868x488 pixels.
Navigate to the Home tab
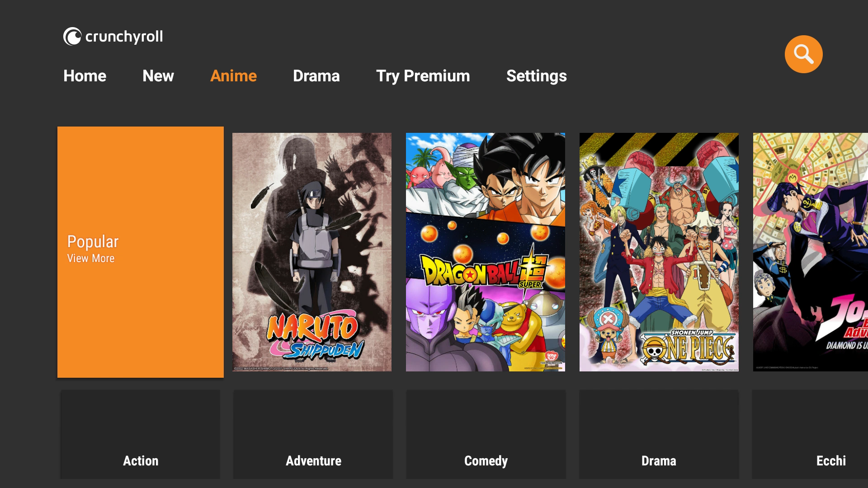tap(85, 75)
